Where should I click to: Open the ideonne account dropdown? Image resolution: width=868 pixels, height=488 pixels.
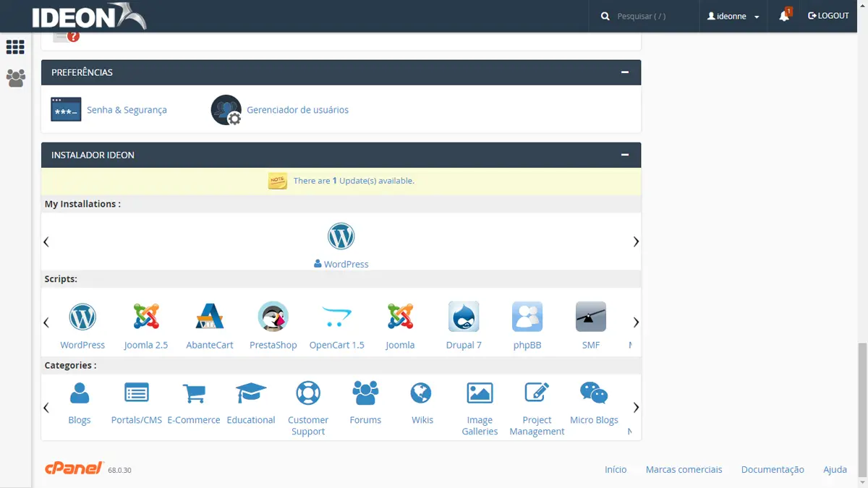coord(733,15)
